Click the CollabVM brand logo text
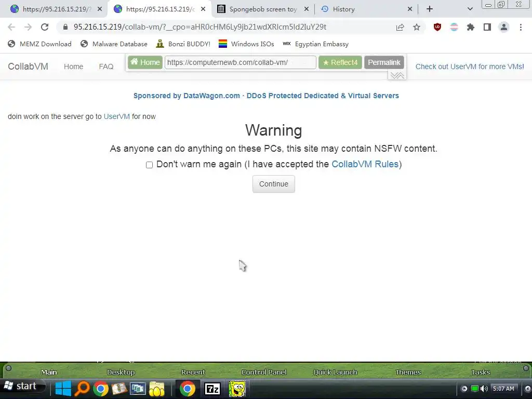 [x=28, y=66]
